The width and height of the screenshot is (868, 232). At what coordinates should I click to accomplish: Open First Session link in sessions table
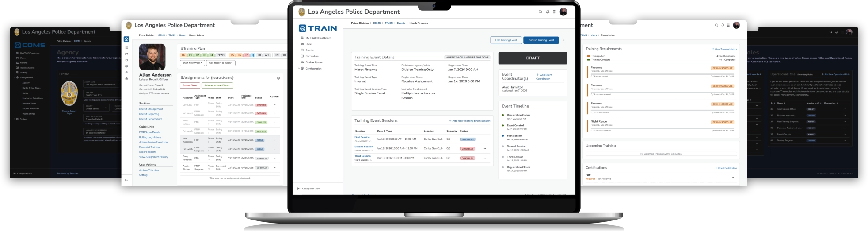362,137
